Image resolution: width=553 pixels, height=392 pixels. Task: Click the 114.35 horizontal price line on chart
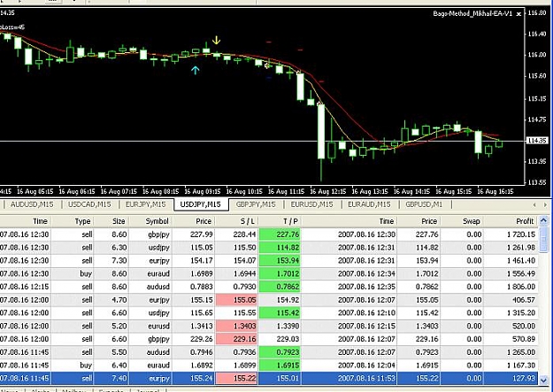pyautogui.click(x=263, y=141)
